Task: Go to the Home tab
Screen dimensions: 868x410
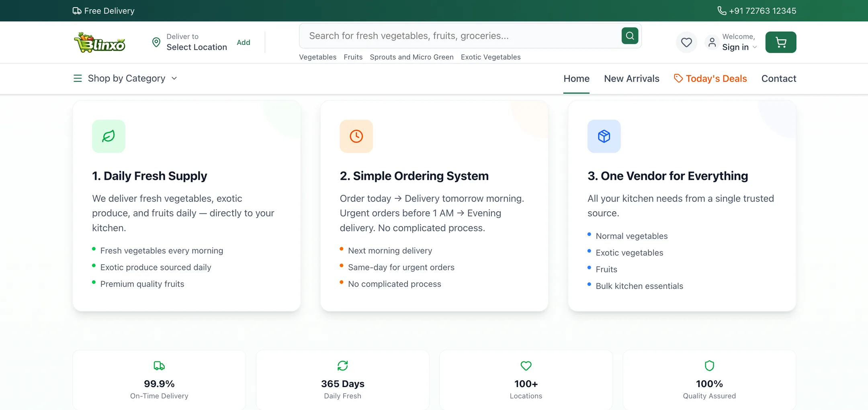Action: point(576,79)
